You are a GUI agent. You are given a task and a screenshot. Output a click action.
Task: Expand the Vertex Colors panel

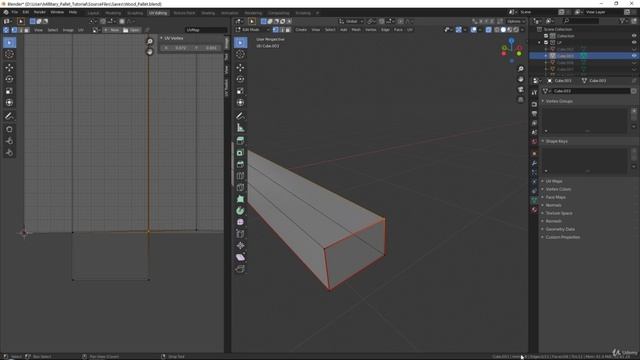click(558, 189)
